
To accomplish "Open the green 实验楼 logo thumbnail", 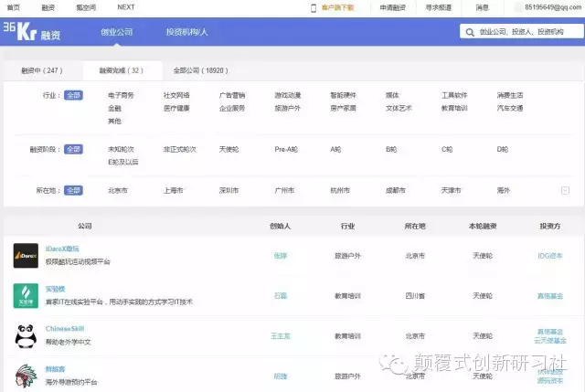I will 26,296.
